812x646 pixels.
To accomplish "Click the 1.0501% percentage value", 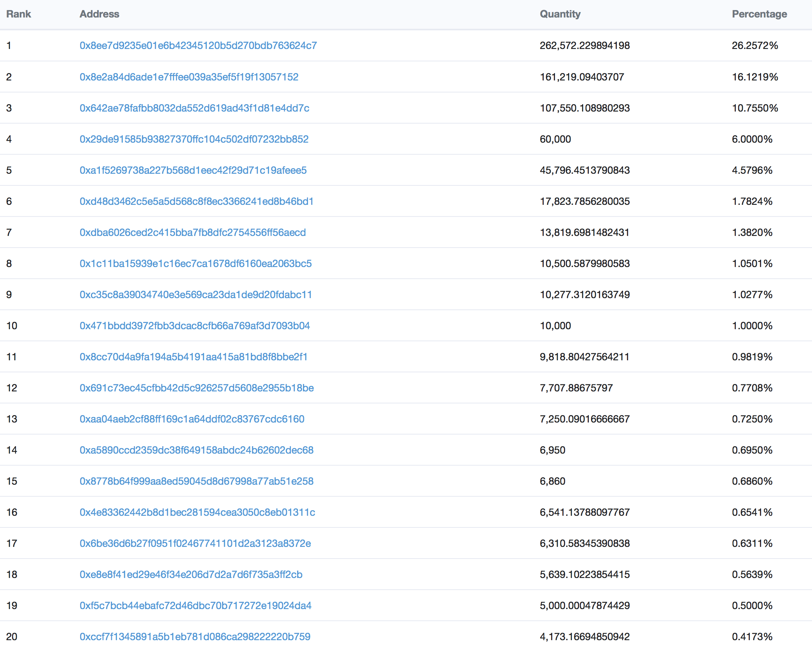I will pyautogui.click(x=752, y=264).
